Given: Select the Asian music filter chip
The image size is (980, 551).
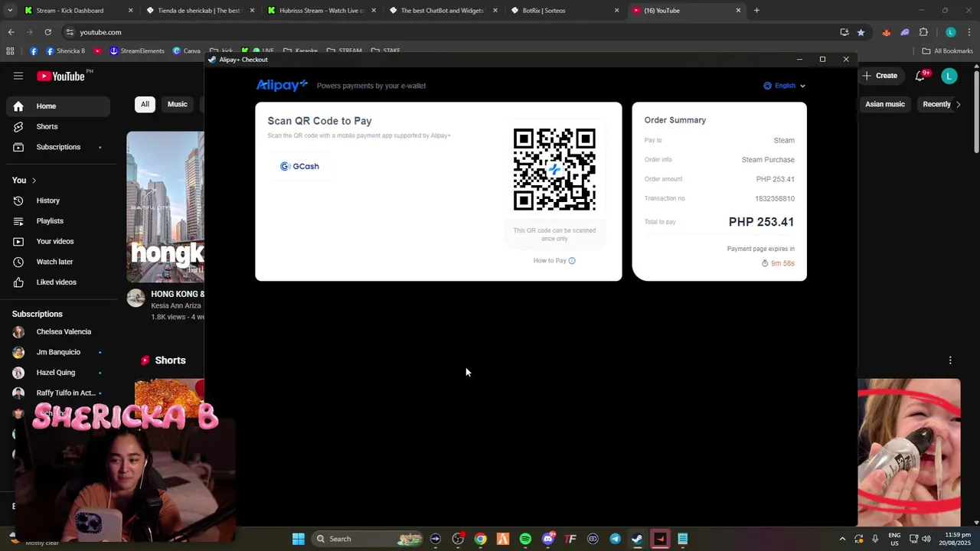Looking at the screenshot, I should coord(885,104).
